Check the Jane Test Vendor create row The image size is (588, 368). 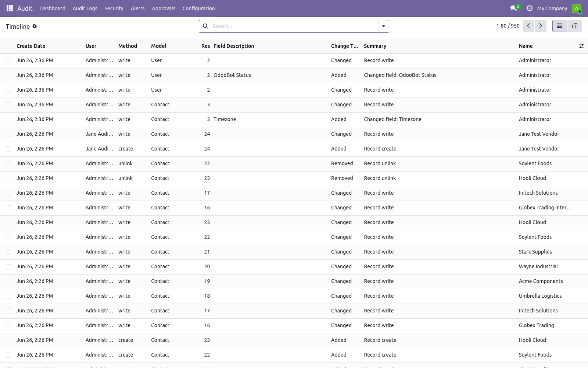click(x=8, y=149)
